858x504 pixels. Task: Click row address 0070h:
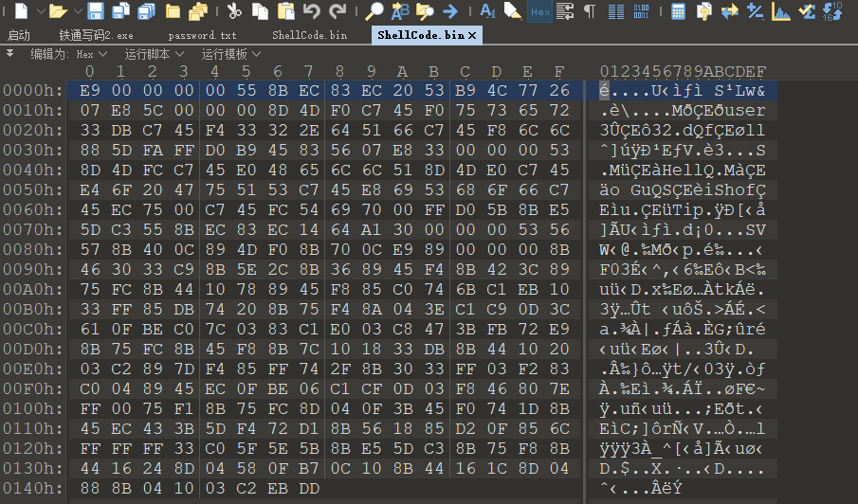click(x=33, y=229)
